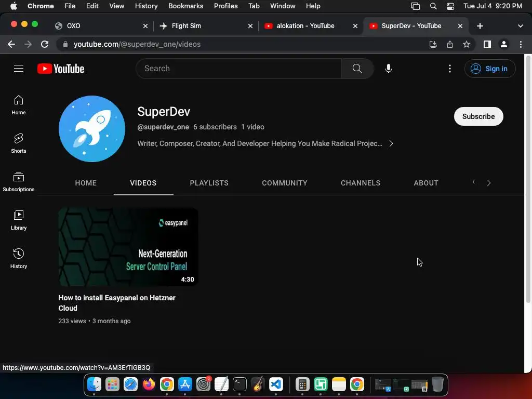Viewport: 532px width, 399px height.
Task: Reload the page
Action: pyautogui.click(x=45, y=44)
